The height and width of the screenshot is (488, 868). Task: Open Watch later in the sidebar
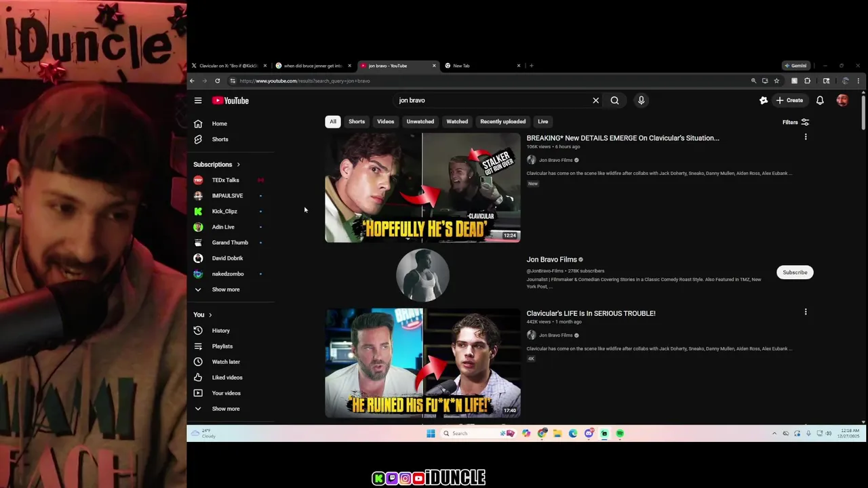(x=231, y=361)
